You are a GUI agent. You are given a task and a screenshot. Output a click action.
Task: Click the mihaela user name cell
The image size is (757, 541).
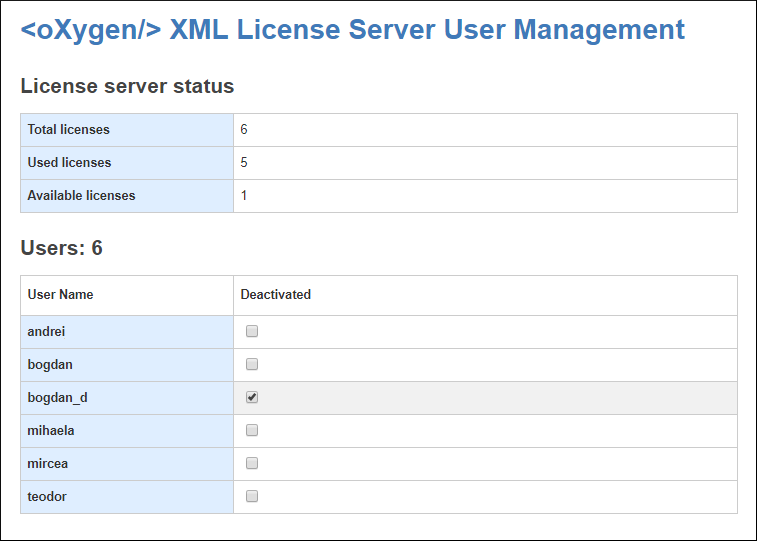51,430
